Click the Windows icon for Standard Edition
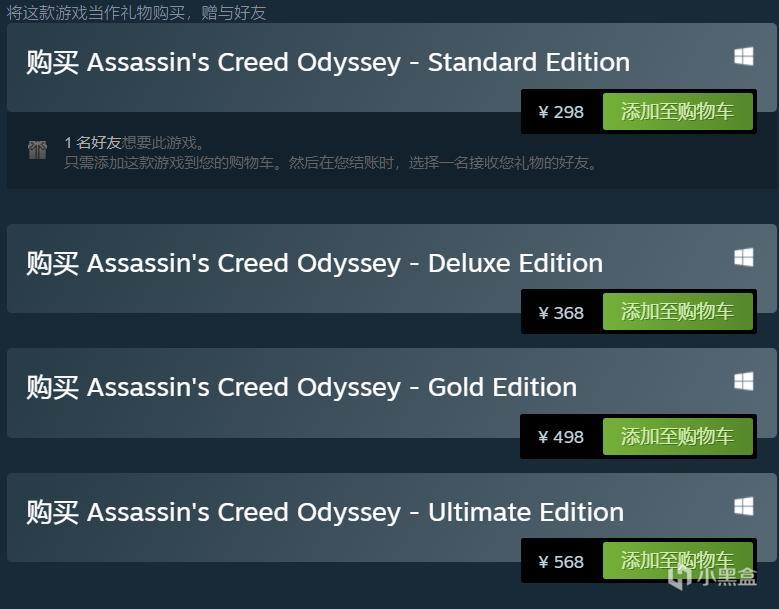 tap(744, 57)
